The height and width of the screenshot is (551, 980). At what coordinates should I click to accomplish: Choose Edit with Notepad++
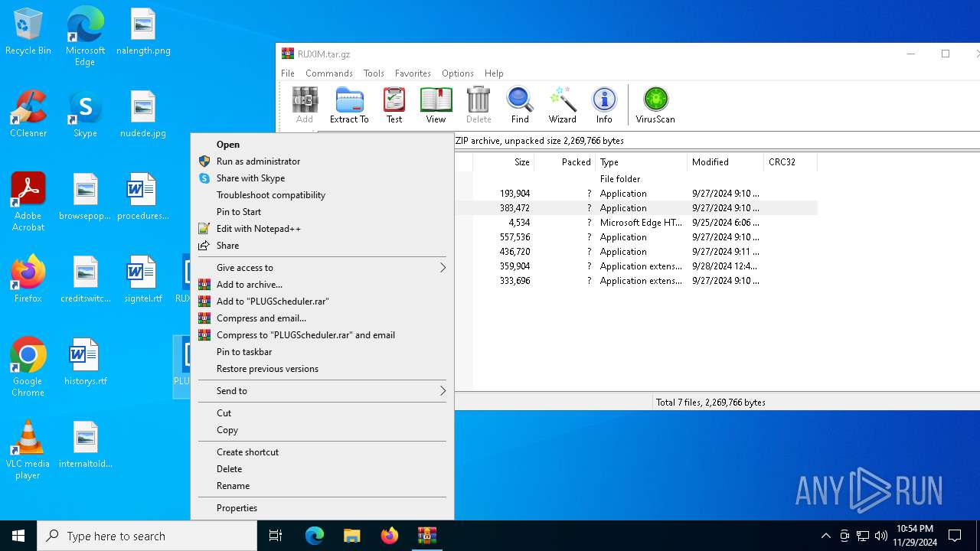(x=322, y=229)
